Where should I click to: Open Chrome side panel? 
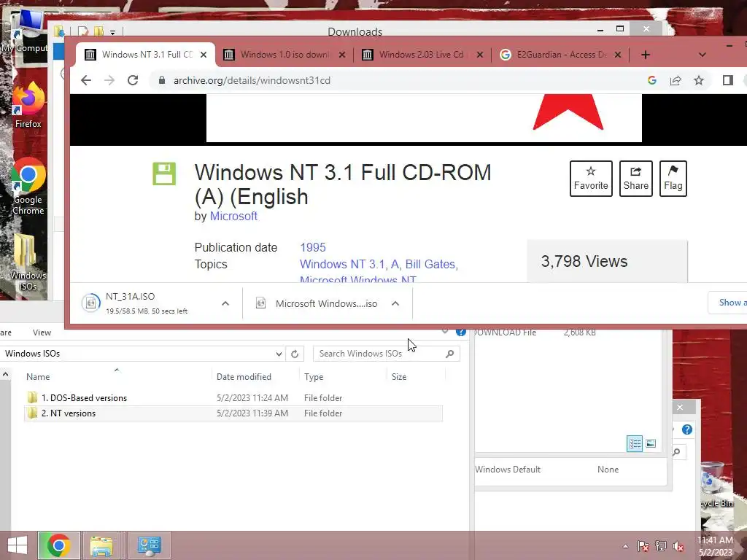pyautogui.click(x=728, y=80)
